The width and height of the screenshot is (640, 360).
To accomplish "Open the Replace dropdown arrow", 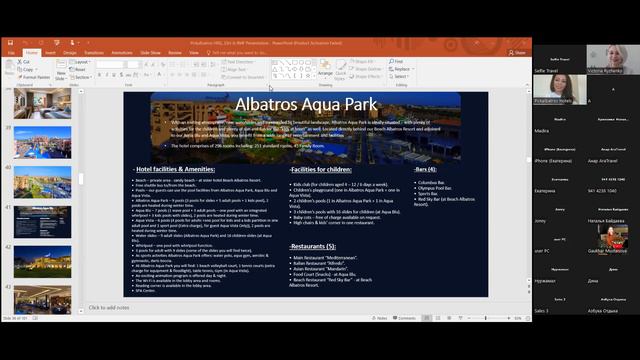I will (413, 69).
